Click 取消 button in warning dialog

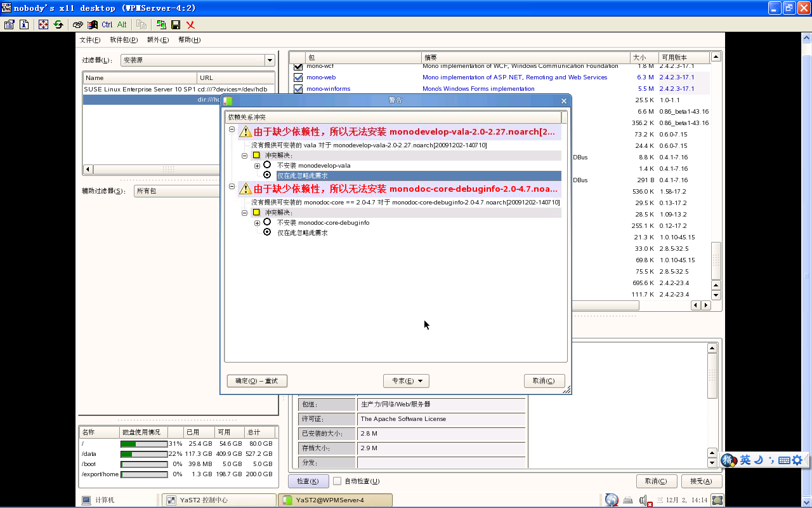click(544, 381)
